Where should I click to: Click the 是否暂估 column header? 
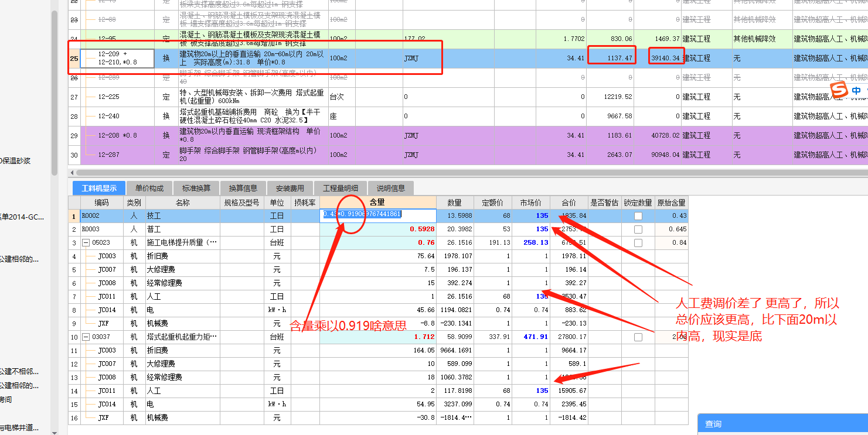pos(604,203)
